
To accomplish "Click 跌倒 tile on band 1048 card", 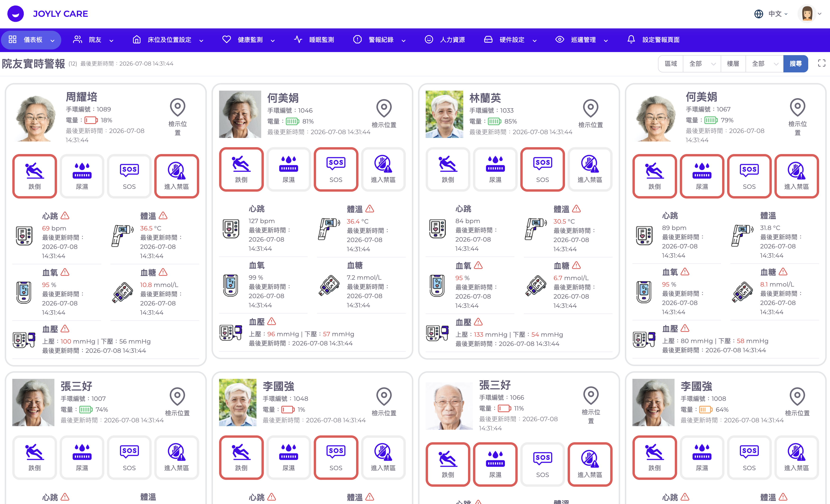I will pos(241,458).
